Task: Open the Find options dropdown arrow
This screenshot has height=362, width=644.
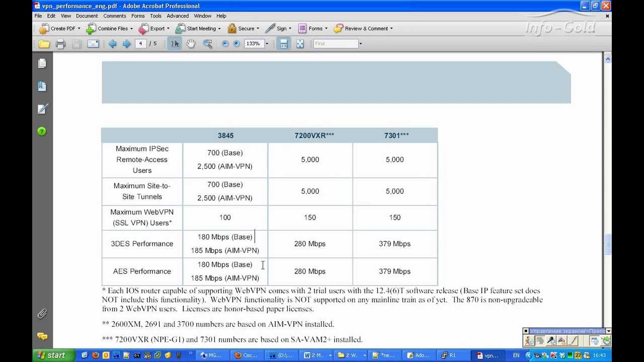Action: (360, 44)
